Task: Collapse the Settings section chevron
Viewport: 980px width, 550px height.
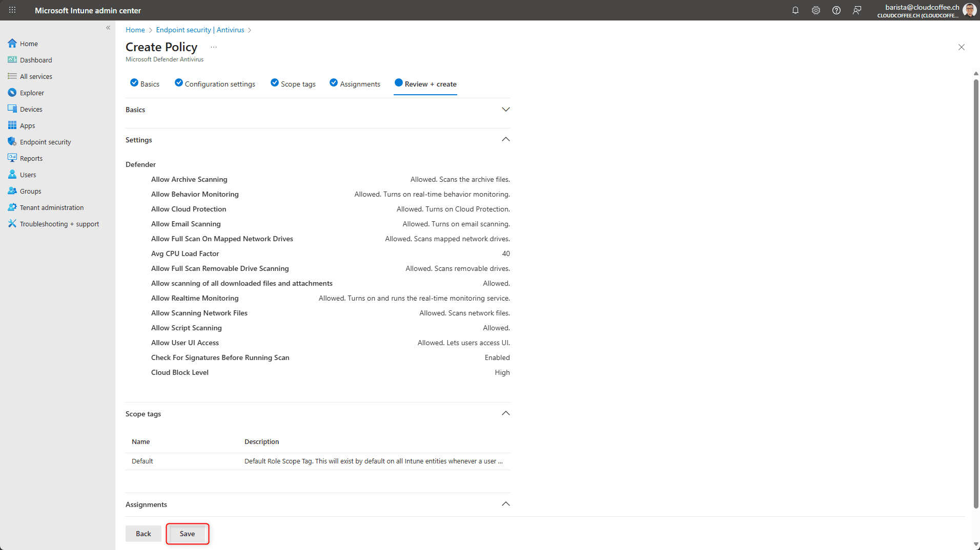Action: pos(505,139)
